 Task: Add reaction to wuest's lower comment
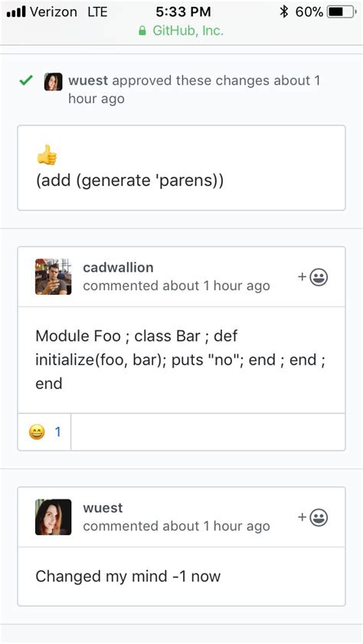click(313, 518)
